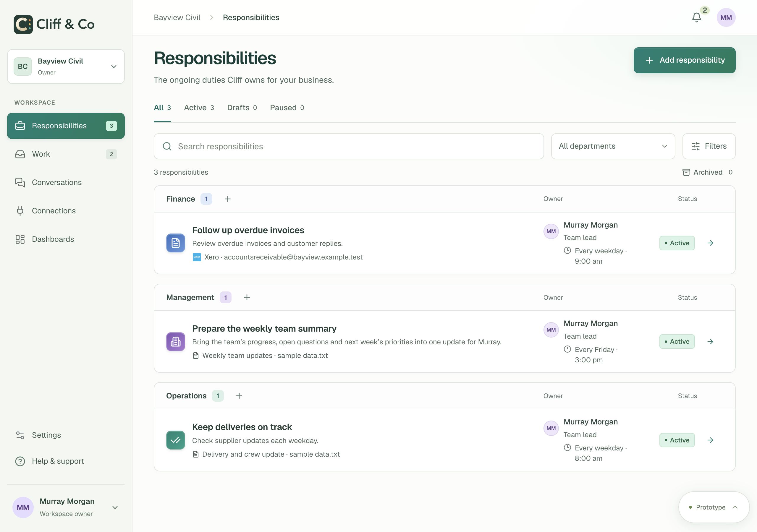Focus the Search responsibilities field

point(349,146)
